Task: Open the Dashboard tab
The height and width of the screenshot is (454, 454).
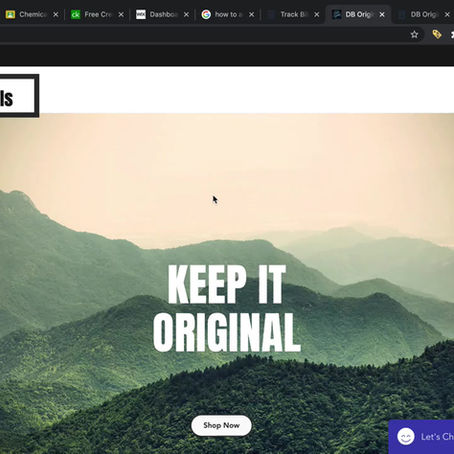Action: [x=162, y=15]
